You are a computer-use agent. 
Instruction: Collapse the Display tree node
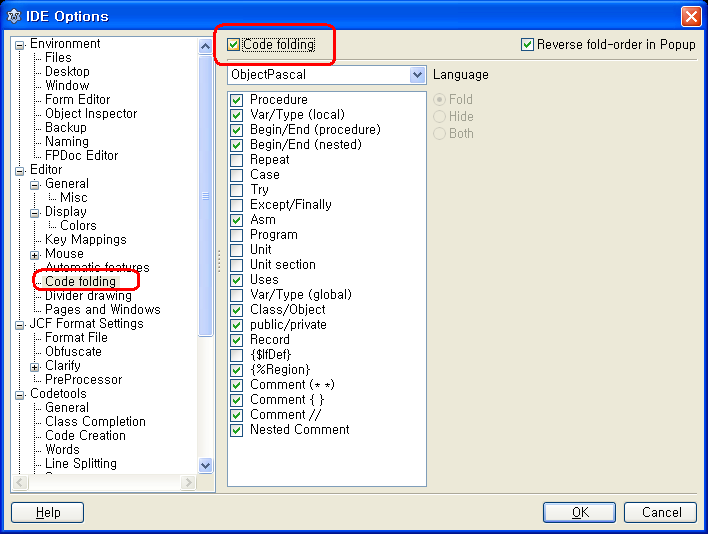click(x=34, y=213)
